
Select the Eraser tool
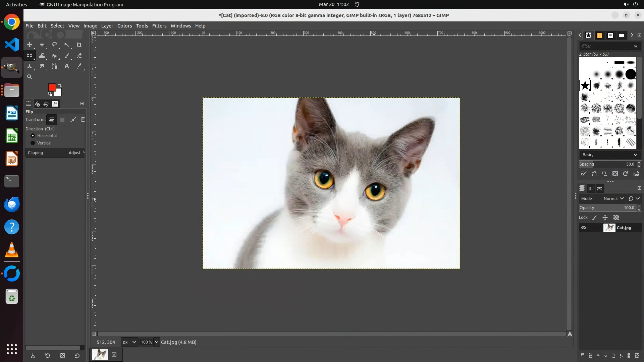coord(79,56)
